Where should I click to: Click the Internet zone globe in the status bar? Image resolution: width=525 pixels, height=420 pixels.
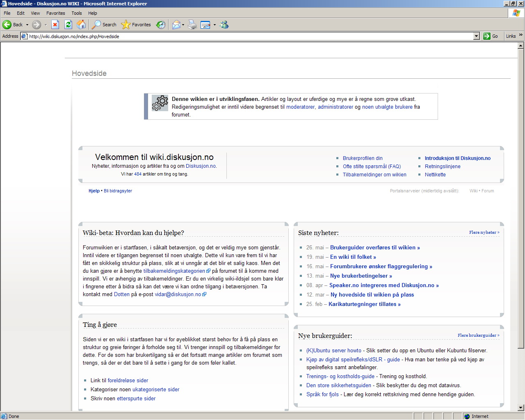coord(467,416)
